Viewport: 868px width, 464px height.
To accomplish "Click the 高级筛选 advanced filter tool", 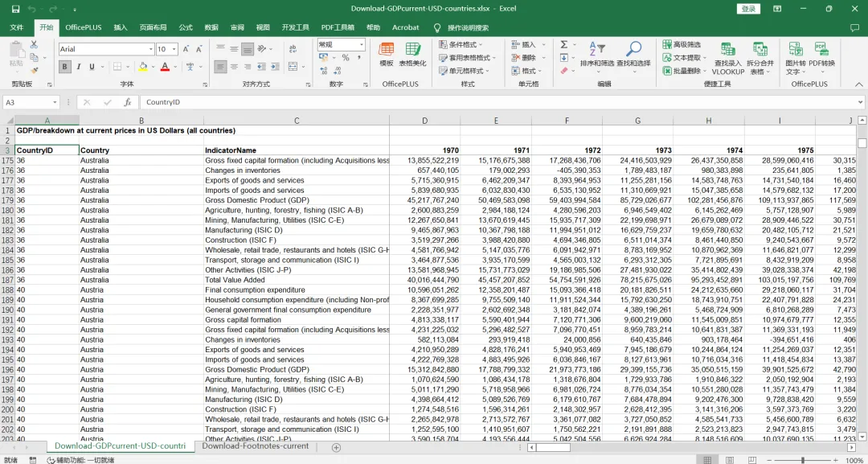I will pos(682,44).
